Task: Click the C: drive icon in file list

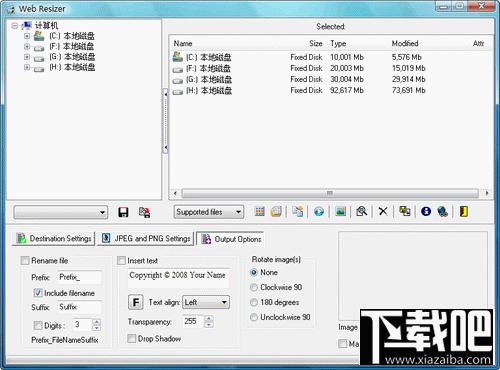Action: (x=178, y=57)
